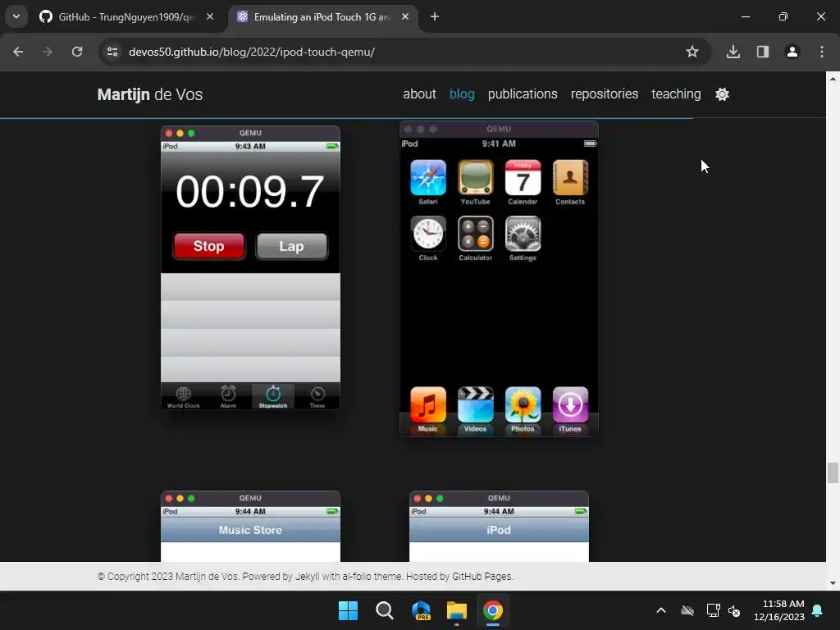Bookmark this page with the star
This screenshot has width=840, height=630.
pos(692,52)
